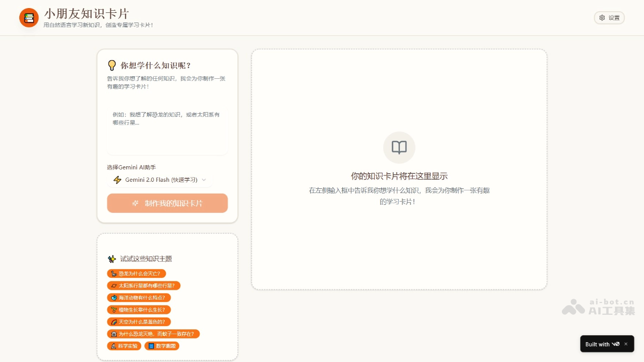Select the 恐龙为什么会灭亡 topic chip

coord(137,274)
